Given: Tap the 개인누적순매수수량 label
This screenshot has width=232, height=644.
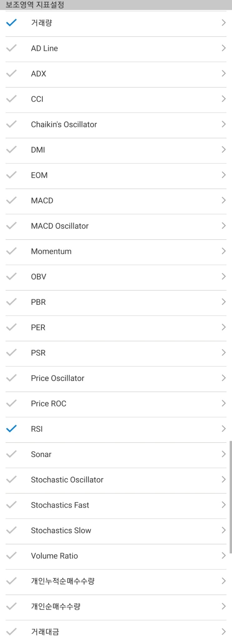Looking at the screenshot, I should (62, 581).
